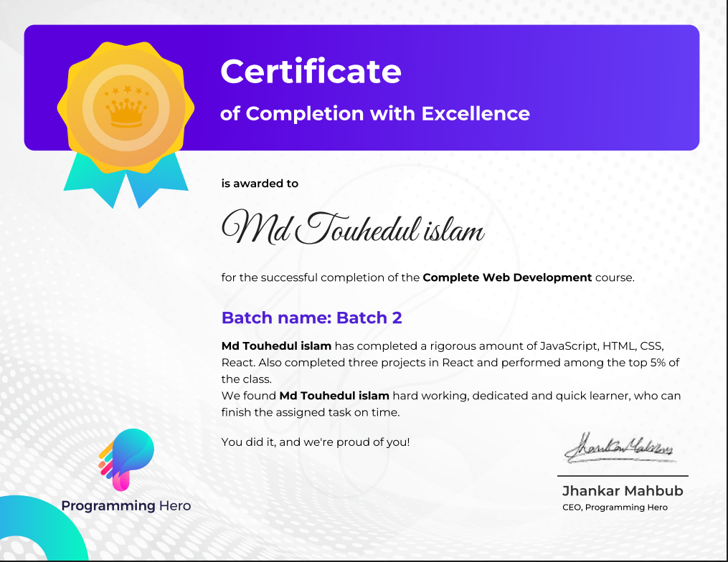The width and height of the screenshot is (728, 562).
Task: Select the "Jhankar Mahbub" signer name
Action: tap(623, 491)
